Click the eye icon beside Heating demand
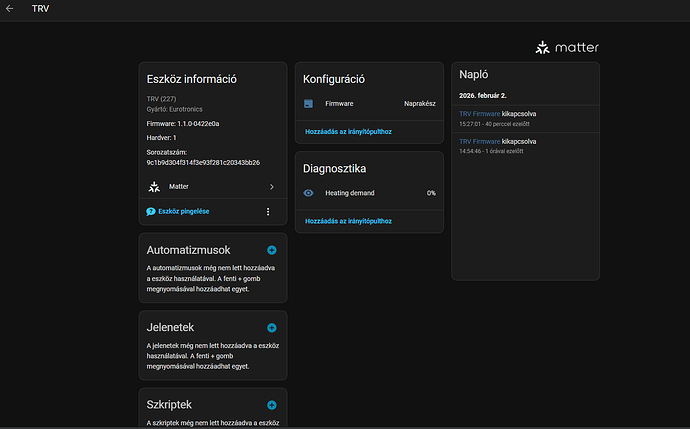Screen dimensions: 690x429 pos(309,192)
